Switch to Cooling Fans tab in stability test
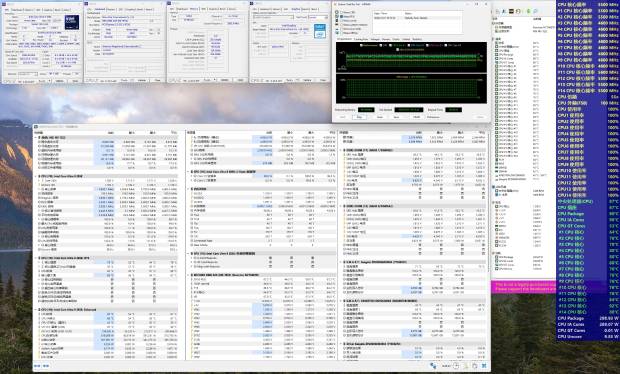This screenshot has width=620, height=374. (x=361, y=39)
